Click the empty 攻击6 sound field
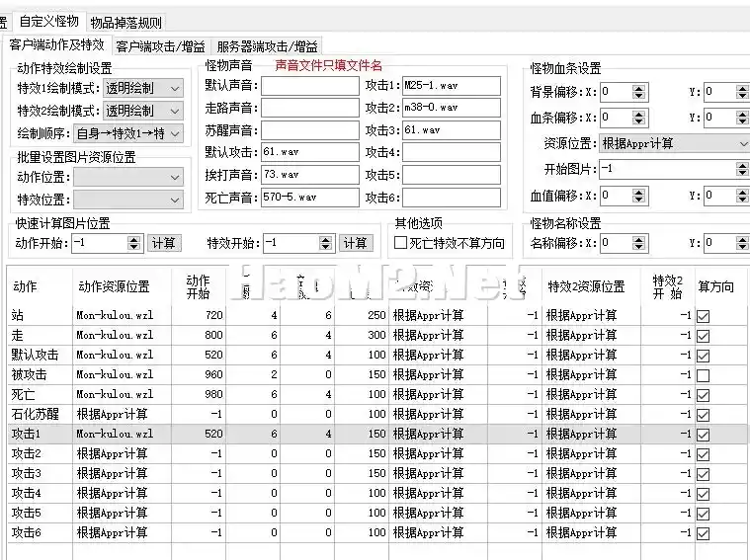750x560 pixels. 452,198
